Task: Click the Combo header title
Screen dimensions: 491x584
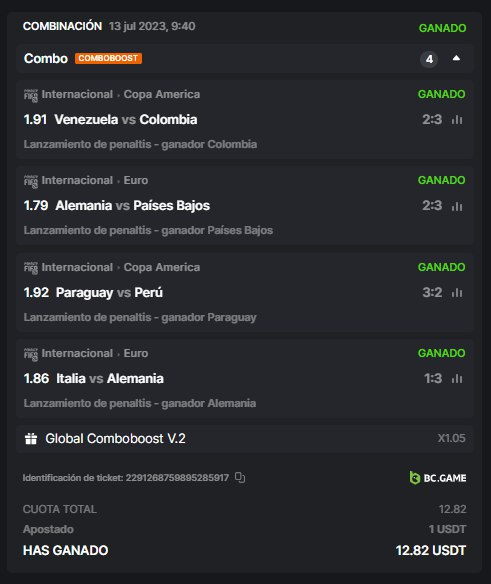Action: 46,58
